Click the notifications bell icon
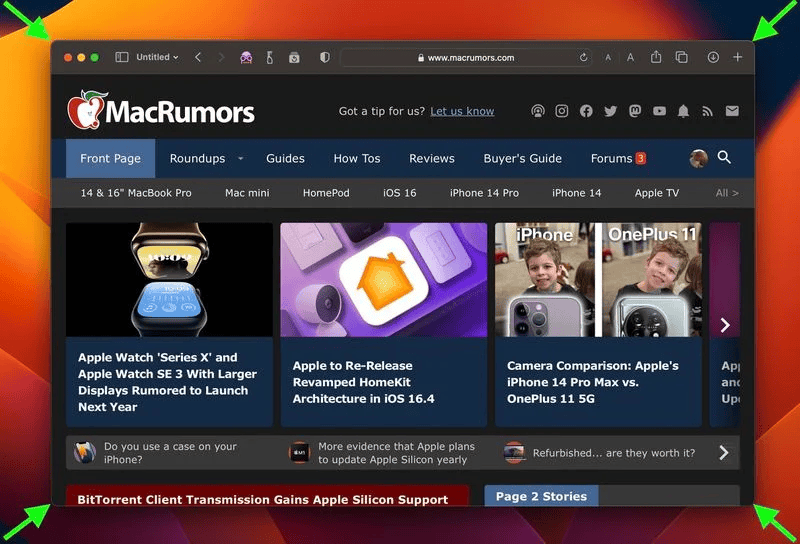 click(684, 111)
